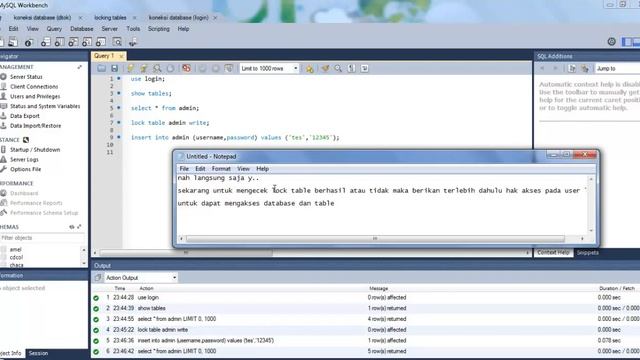This screenshot has height=360, width=640.
Task: Open Options File in Navigator
Action: pyautogui.click(x=25, y=169)
